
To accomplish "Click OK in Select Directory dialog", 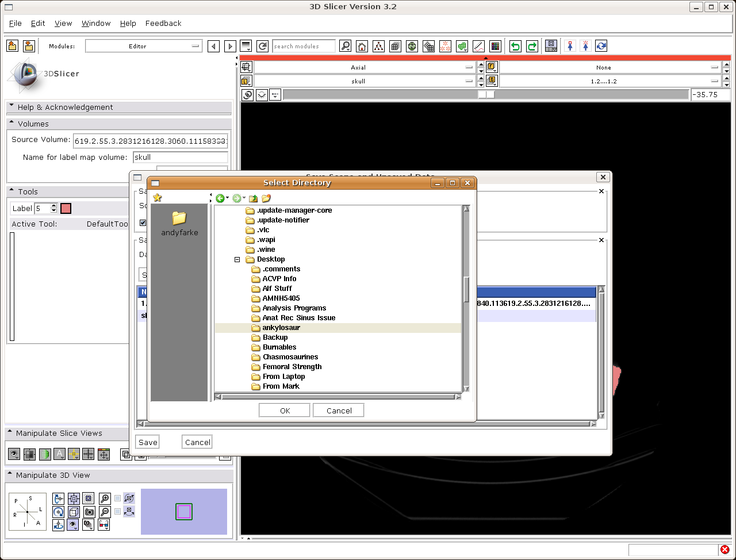I will point(285,411).
